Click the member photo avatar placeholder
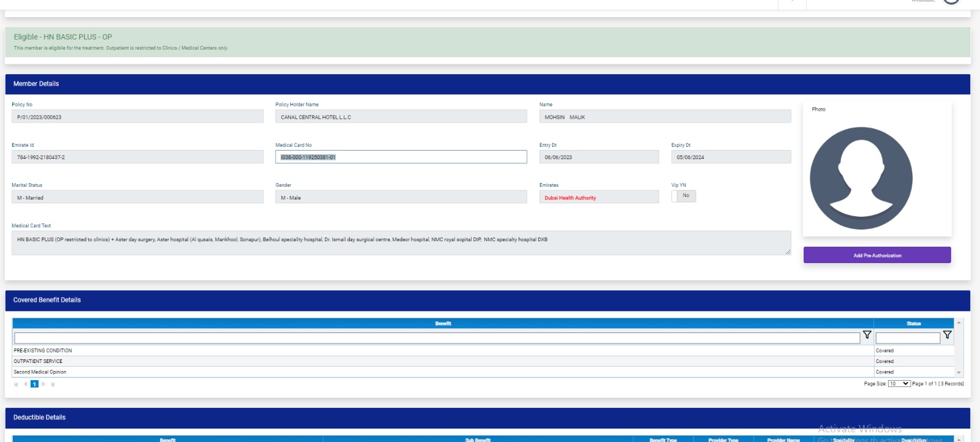 861,178
